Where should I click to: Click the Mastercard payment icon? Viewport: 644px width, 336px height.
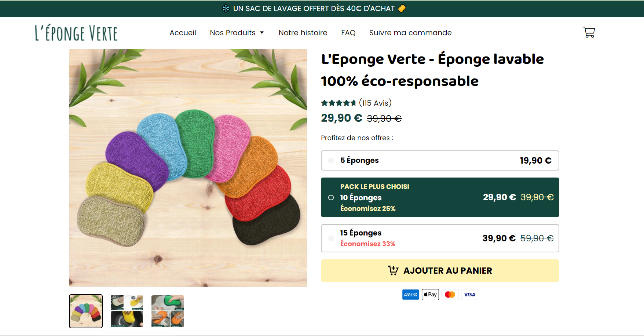tap(450, 295)
